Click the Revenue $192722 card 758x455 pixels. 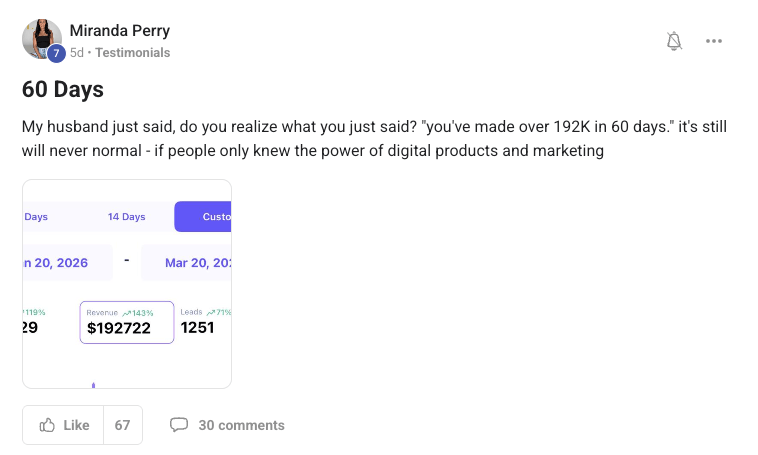(127, 322)
